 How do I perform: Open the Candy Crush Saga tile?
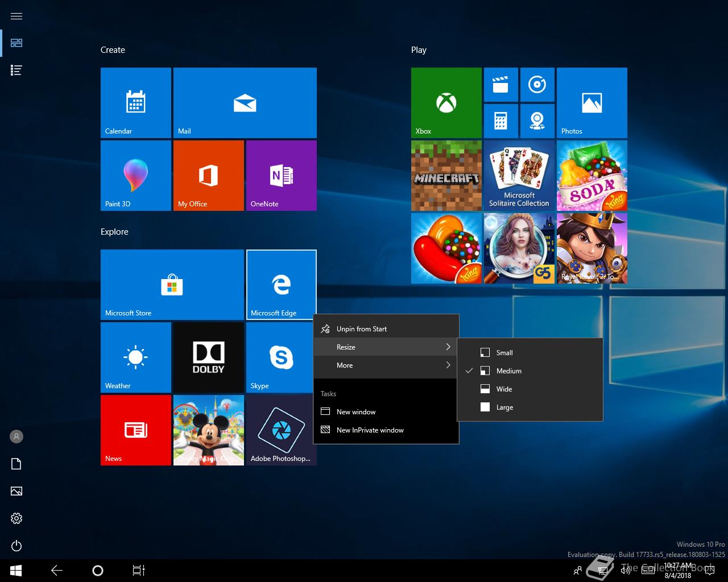[x=446, y=248]
